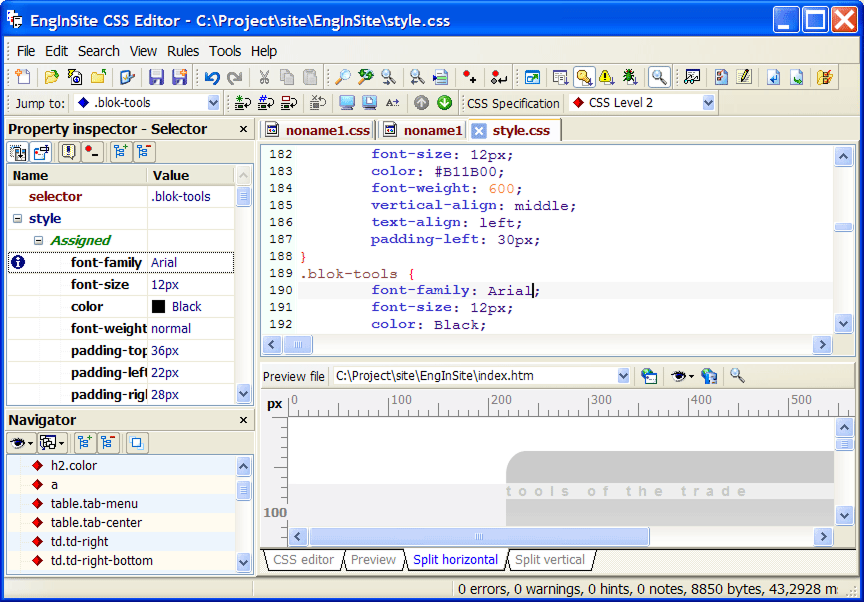Click the green bug validation icon
The height and width of the screenshot is (602, 864).
point(629,77)
